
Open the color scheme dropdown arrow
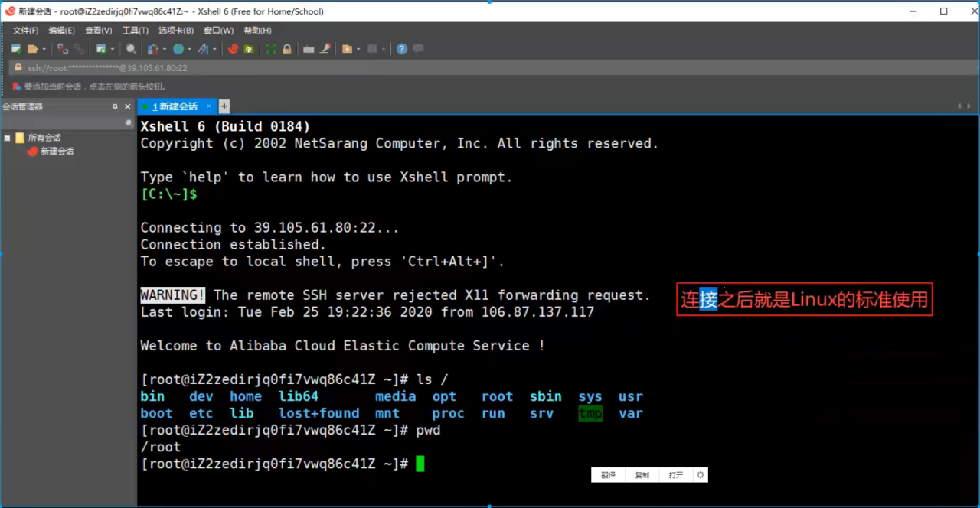(x=165, y=49)
